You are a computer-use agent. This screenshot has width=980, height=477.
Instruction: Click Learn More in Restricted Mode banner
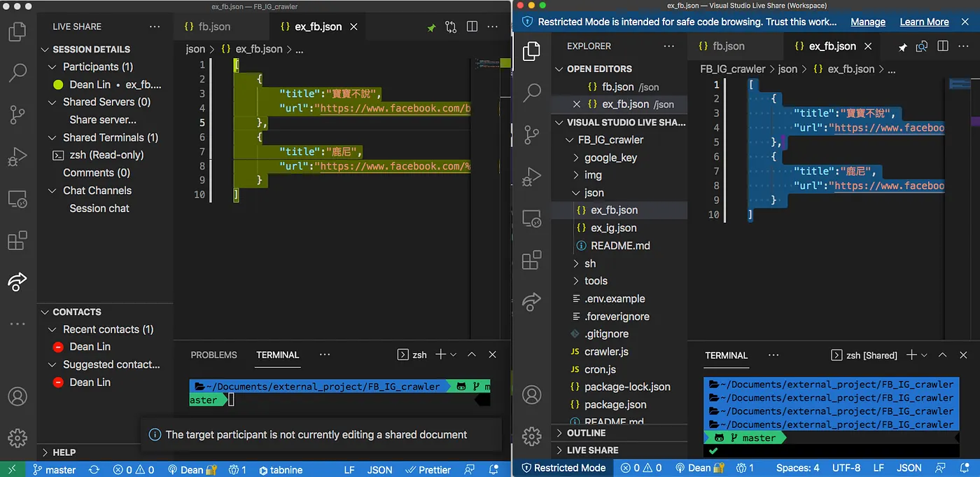(924, 22)
